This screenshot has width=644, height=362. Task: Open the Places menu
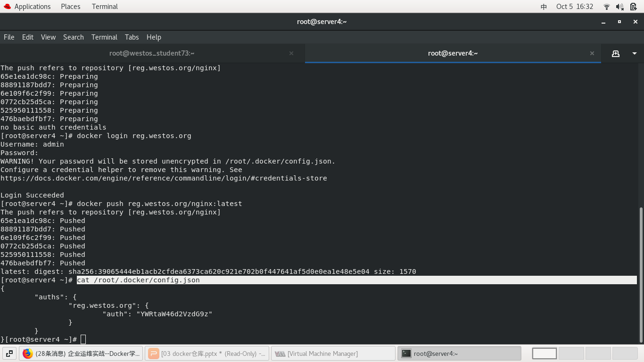click(71, 7)
